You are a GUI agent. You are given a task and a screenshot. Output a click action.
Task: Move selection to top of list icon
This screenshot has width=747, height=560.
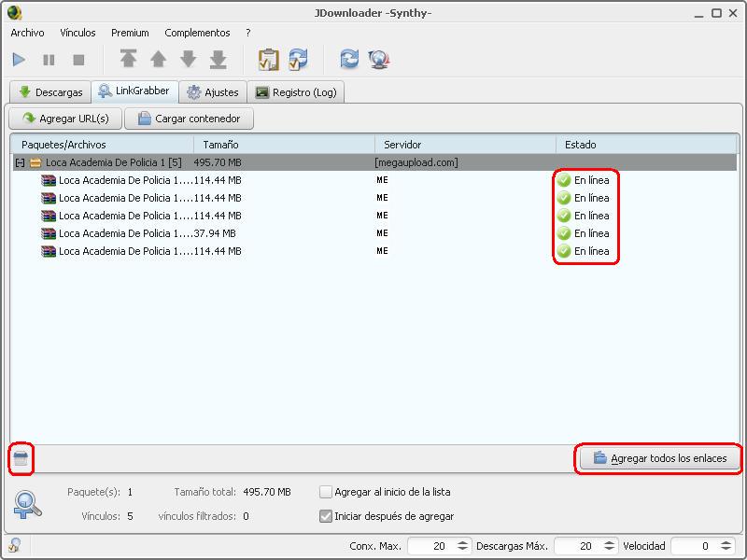click(x=128, y=59)
